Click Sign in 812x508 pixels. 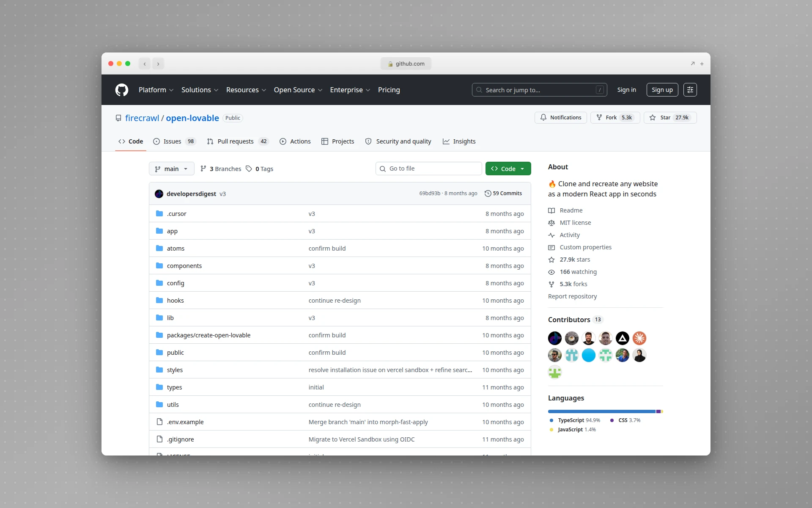pyautogui.click(x=626, y=90)
